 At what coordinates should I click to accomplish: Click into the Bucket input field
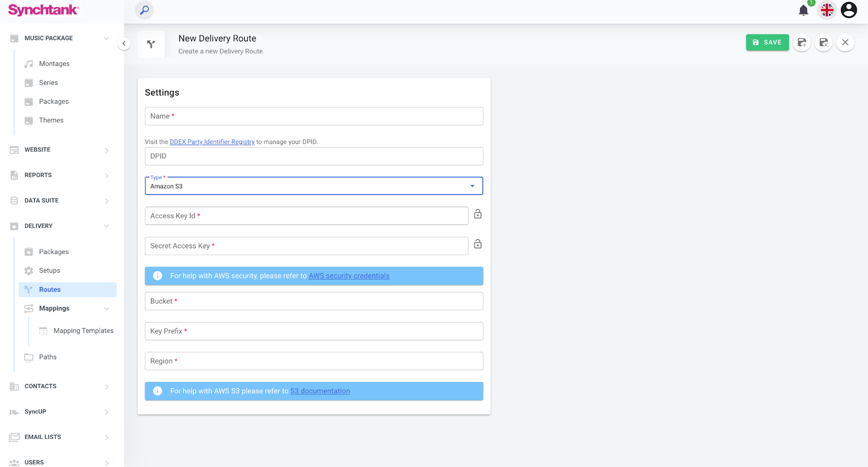click(314, 302)
